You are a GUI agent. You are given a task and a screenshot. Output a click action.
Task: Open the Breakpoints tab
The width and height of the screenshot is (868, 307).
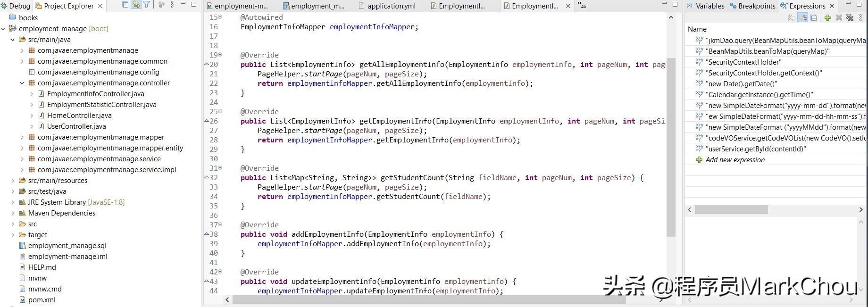tap(752, 6)
